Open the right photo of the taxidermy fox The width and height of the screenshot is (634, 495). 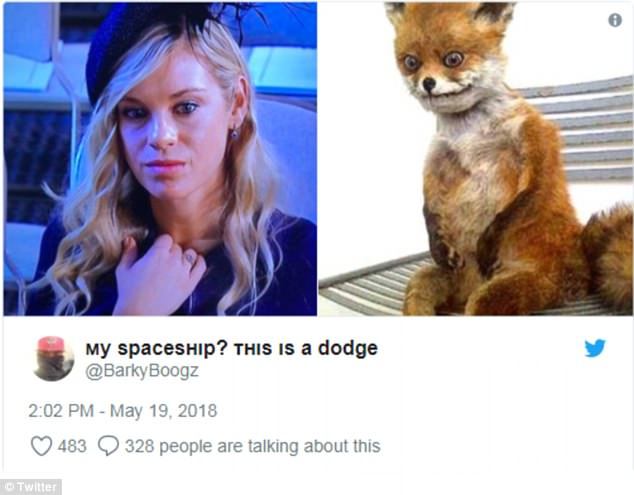coord(476,159)
